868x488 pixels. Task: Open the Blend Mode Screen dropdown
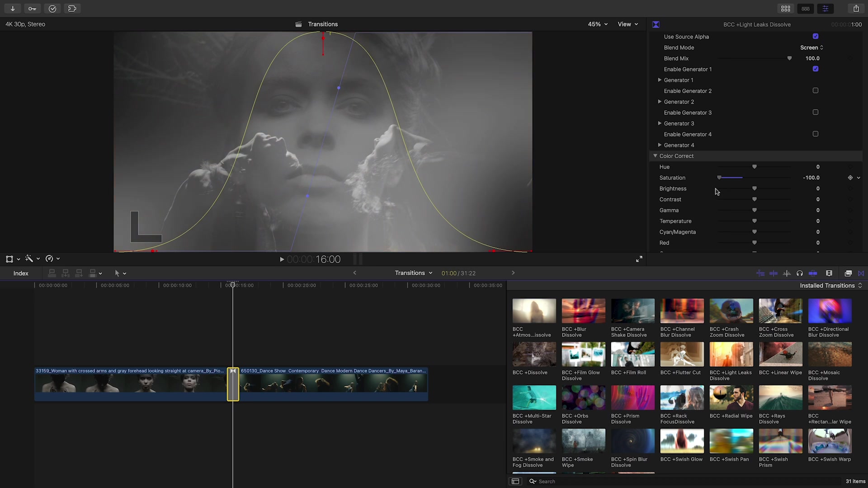811,47
